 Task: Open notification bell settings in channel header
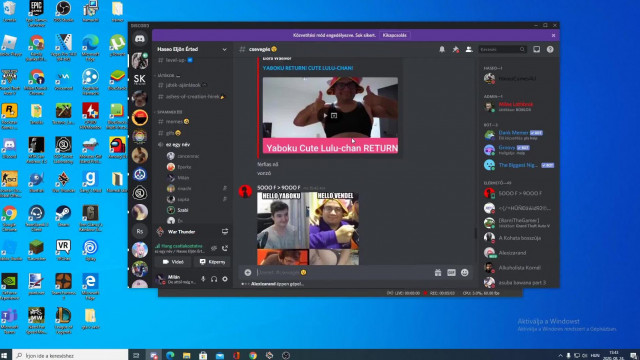pyautogui.click(x=442, y=49)
